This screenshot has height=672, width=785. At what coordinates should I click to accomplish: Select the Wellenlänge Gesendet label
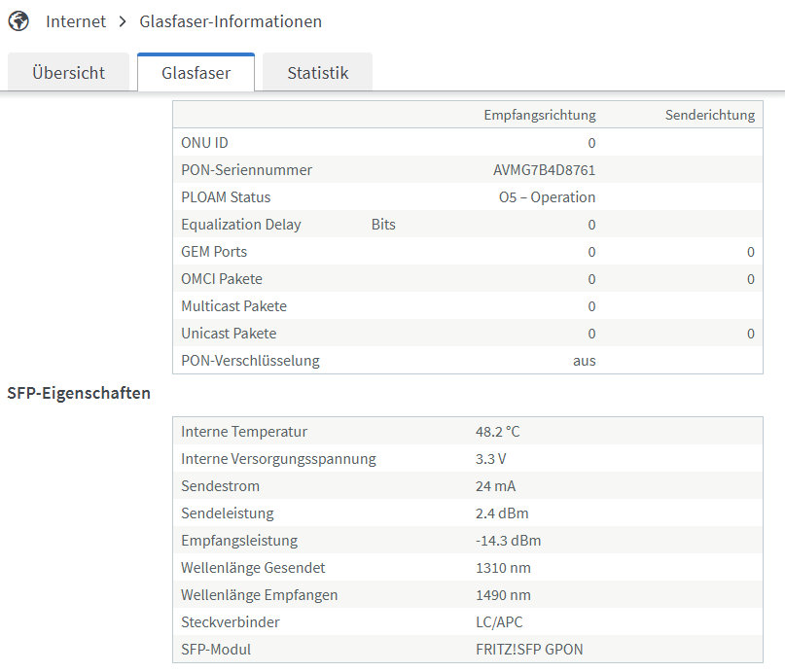click(x=253, y=568)
